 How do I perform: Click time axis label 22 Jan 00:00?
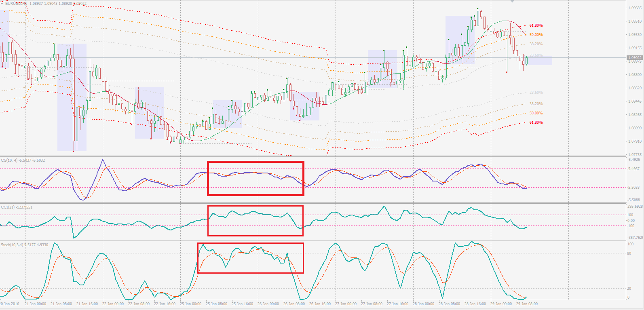(x=113, y=304)
